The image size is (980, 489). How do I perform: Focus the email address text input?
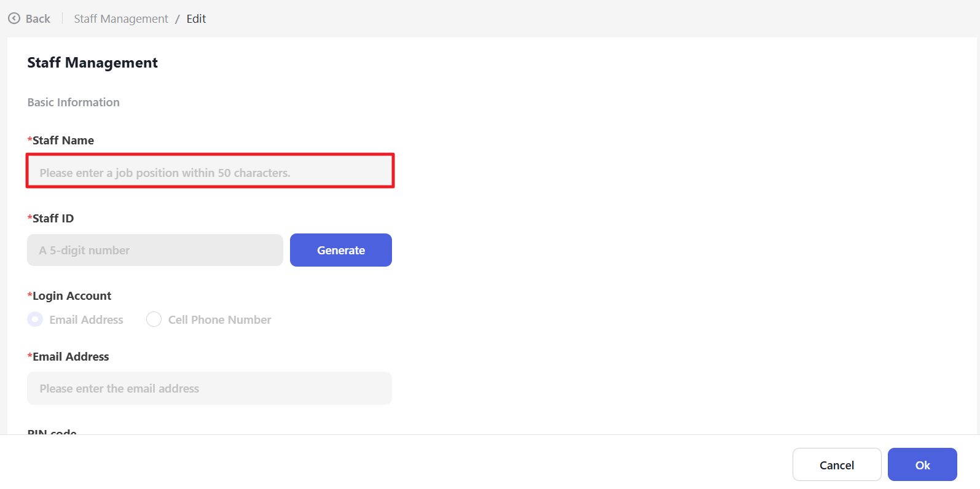[210, 388]
